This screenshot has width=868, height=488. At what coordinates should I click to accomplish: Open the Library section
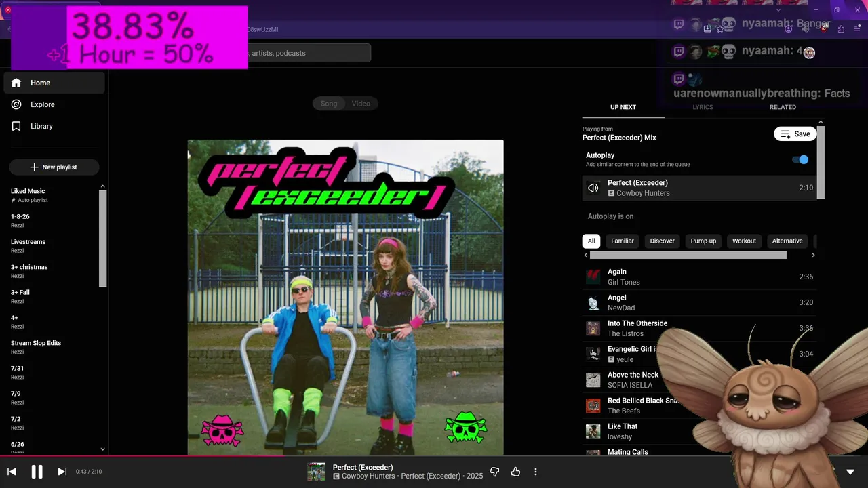coord(54,126)
